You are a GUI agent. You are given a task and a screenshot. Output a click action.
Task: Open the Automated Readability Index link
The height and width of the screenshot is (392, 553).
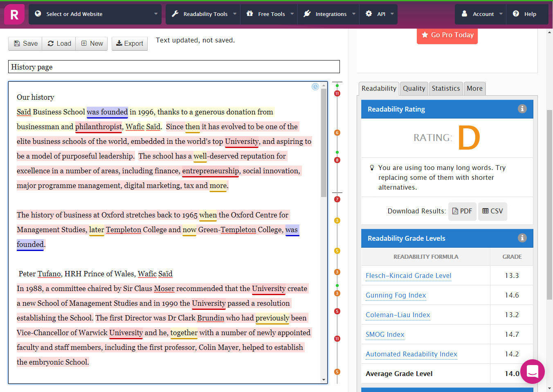[x=411, y=354]
